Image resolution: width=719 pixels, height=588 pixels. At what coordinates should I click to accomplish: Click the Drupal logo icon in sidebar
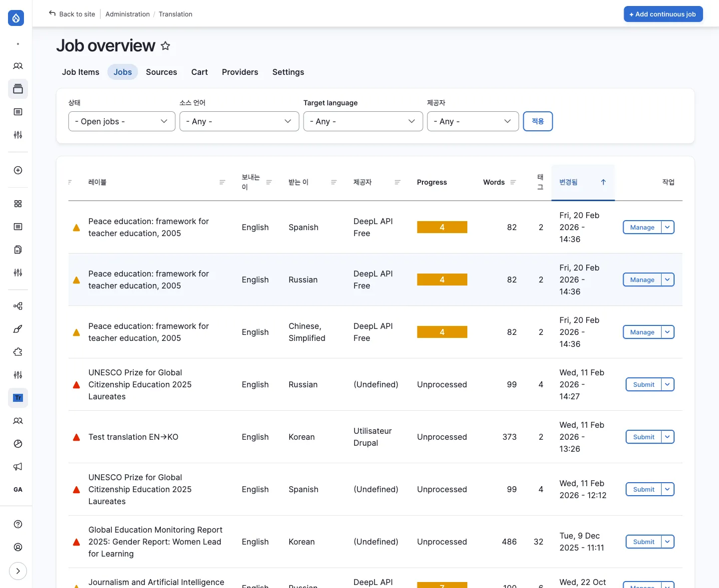point(16,18)
